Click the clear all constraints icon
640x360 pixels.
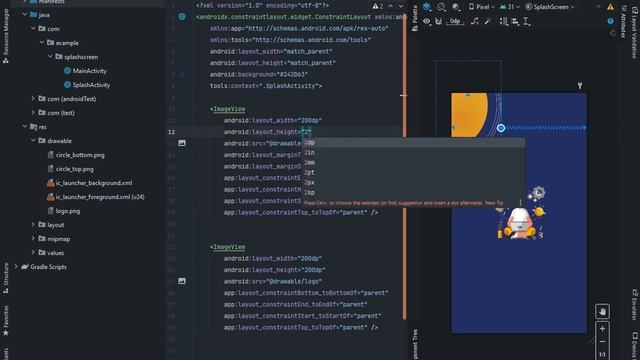[474, 21]
